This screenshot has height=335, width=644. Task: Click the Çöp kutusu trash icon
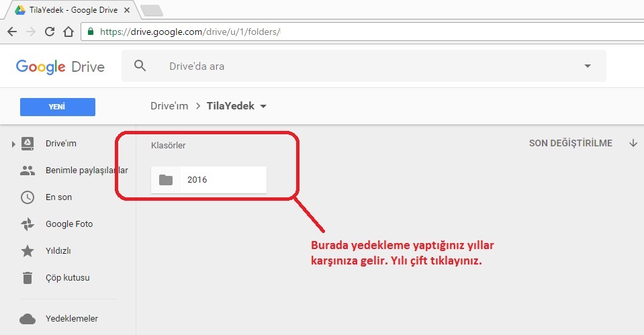coord(28,278)
